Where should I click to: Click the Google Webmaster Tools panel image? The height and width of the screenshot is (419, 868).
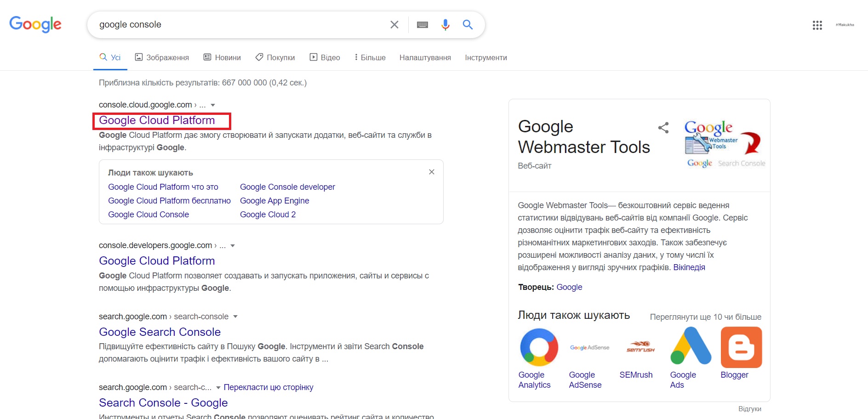click(x=725, y=143)
